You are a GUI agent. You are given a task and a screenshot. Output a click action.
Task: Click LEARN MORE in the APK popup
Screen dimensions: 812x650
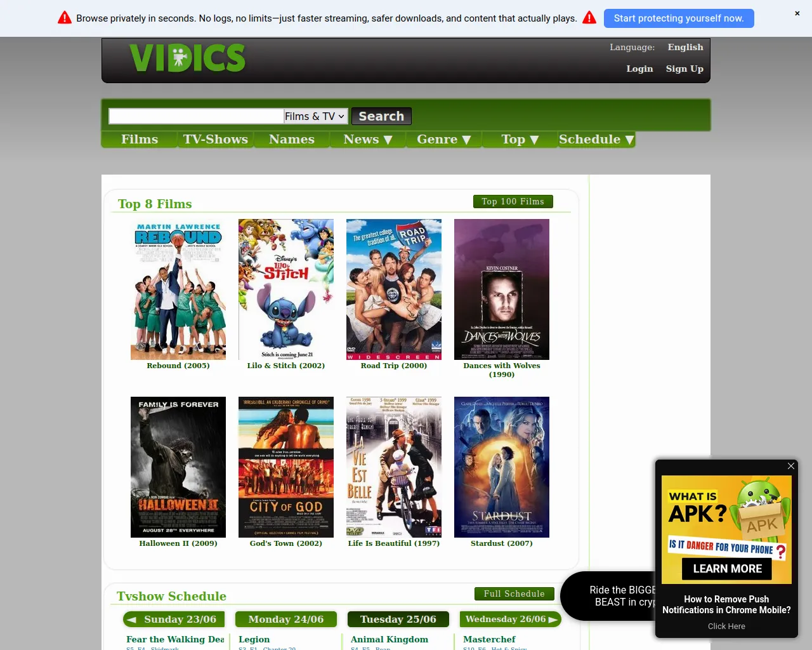(x=726, y=569)
